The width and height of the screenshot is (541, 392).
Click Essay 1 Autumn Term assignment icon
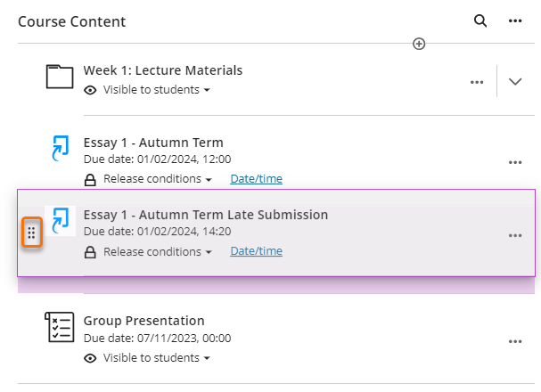(x=59, y=150)
